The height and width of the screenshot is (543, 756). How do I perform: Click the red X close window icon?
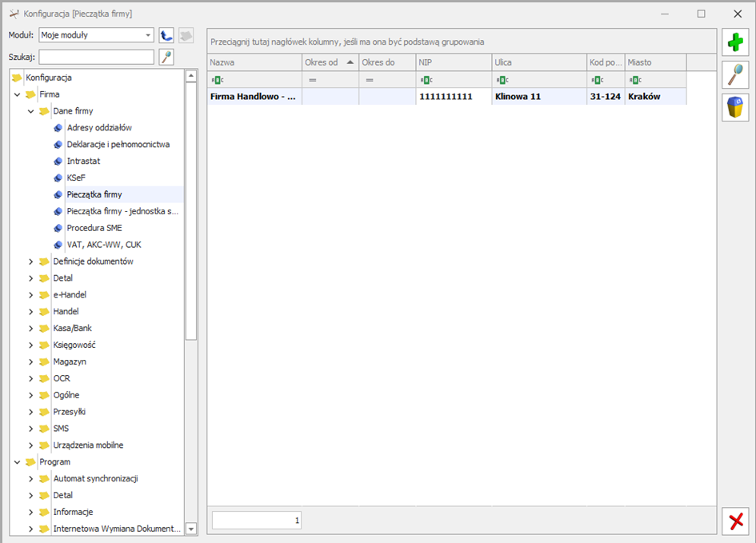735,521
